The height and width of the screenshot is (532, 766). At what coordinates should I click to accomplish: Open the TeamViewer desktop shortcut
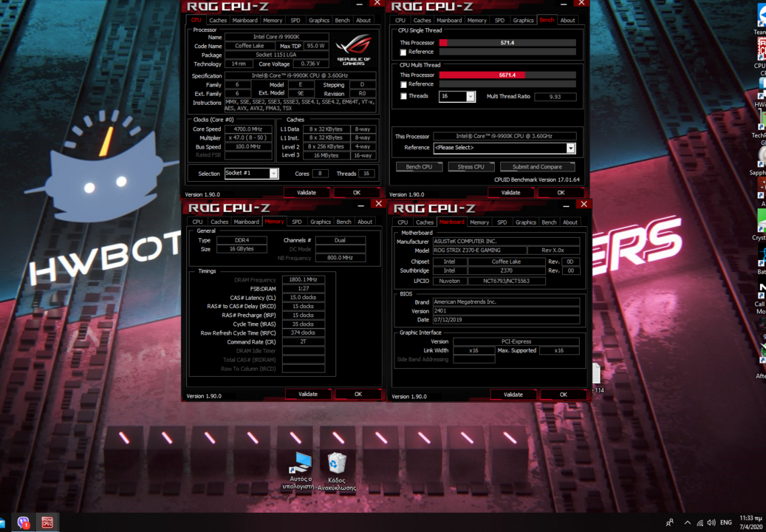[761, 19]
